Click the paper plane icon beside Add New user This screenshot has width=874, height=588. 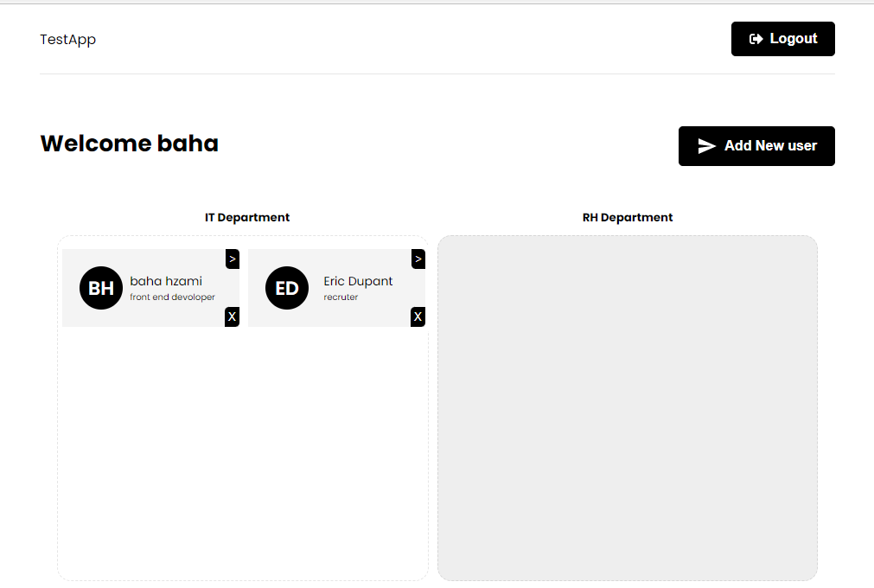pyautogui.click(x=706, y=145)
